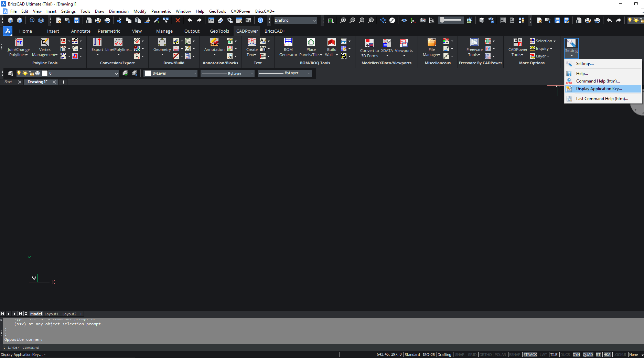Select Last Command Help (htm)... item
The height and width of the screenshot is (358, 644).
point(603,99)
